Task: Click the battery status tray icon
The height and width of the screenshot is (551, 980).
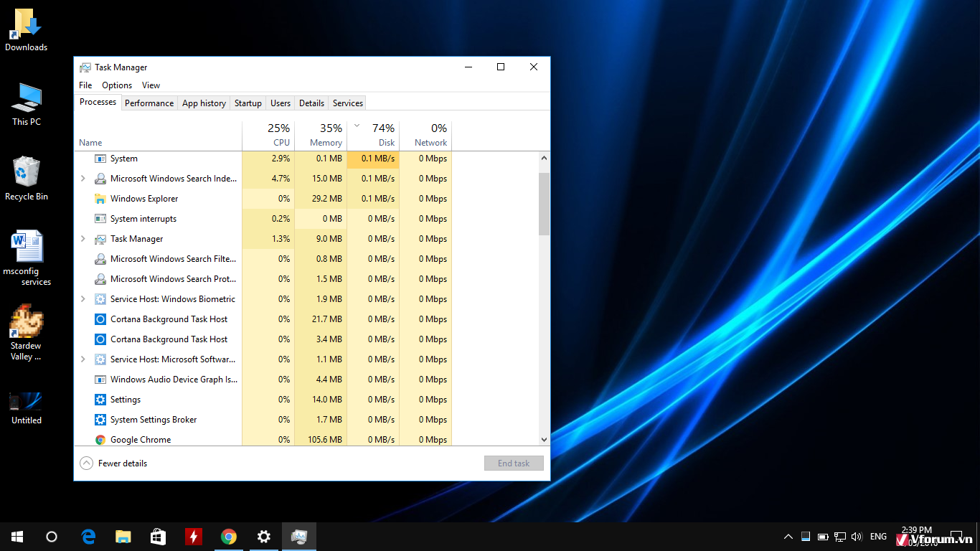Action: click(823, 537)
